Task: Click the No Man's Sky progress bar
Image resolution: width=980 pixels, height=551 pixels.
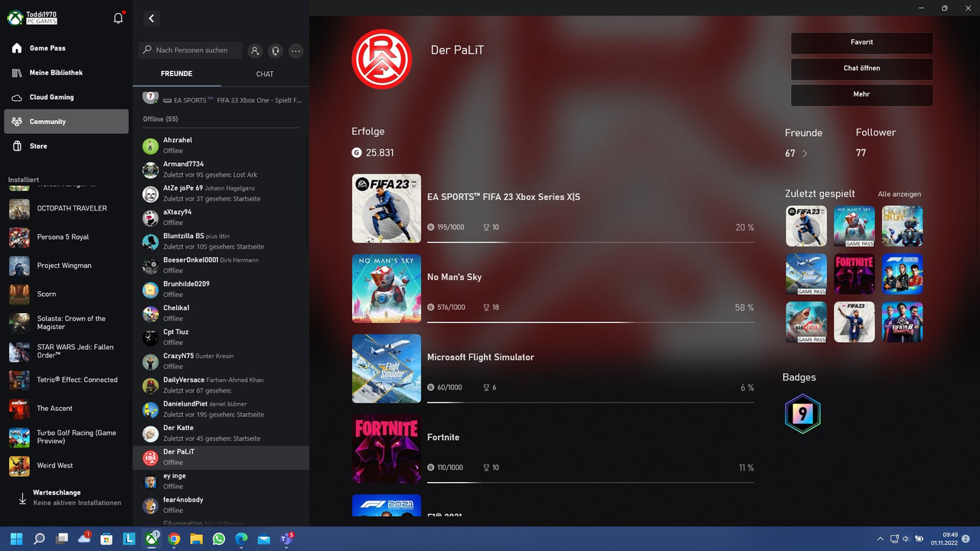Action: coord(590,322)
